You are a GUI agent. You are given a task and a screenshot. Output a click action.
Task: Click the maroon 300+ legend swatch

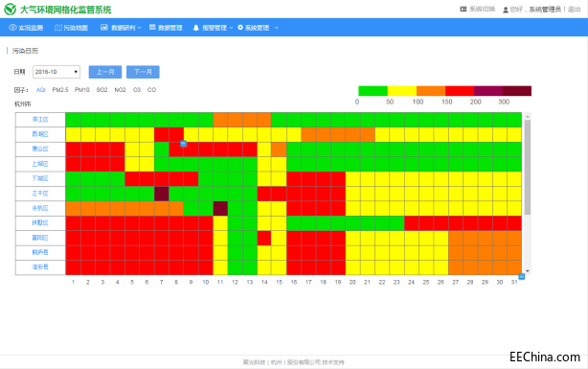click(517, 91)
